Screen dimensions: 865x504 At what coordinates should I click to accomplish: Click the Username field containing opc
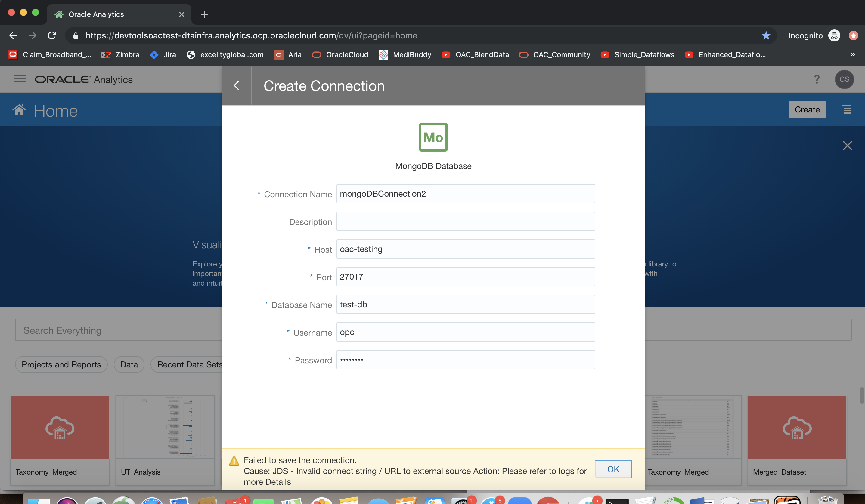pos(465,332)
